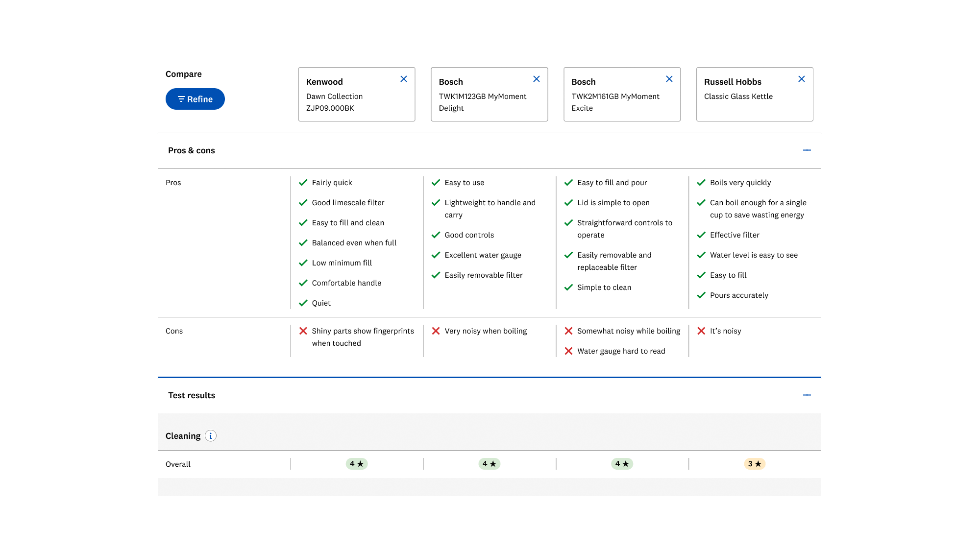Viewport: 980px width, 551px height.
Task: Collapse the Pros & cons section
Action: pyautogui.click(x=807, y=150)
